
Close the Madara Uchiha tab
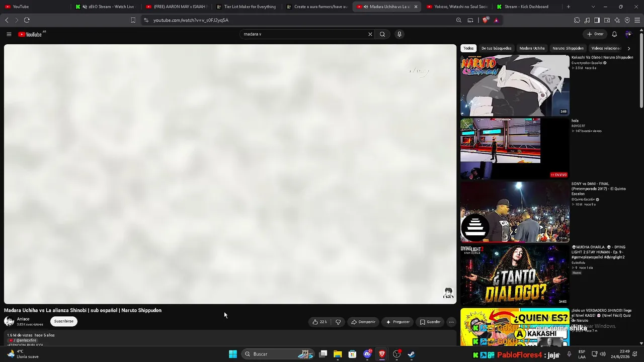[x=416, y=7]
